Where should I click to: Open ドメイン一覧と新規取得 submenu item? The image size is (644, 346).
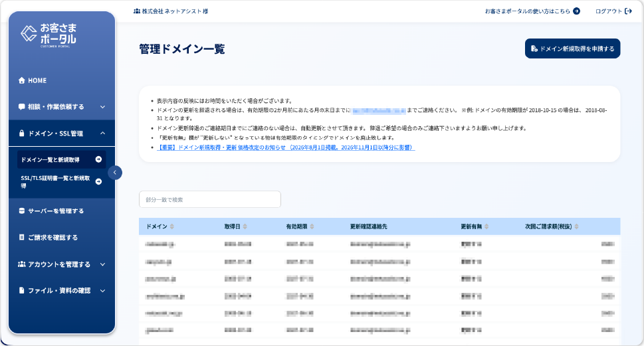pos(61,159)
